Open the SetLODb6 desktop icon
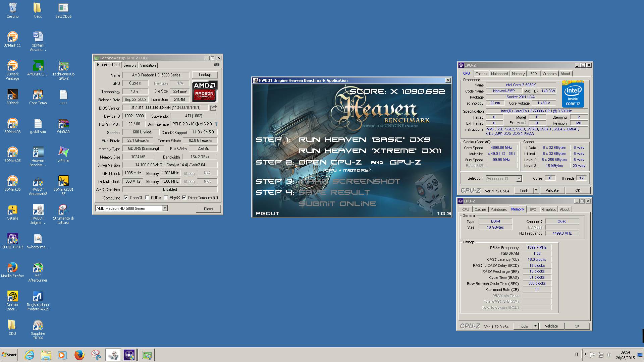The width and height of the screenshot is (644, 362). [63, 10]
